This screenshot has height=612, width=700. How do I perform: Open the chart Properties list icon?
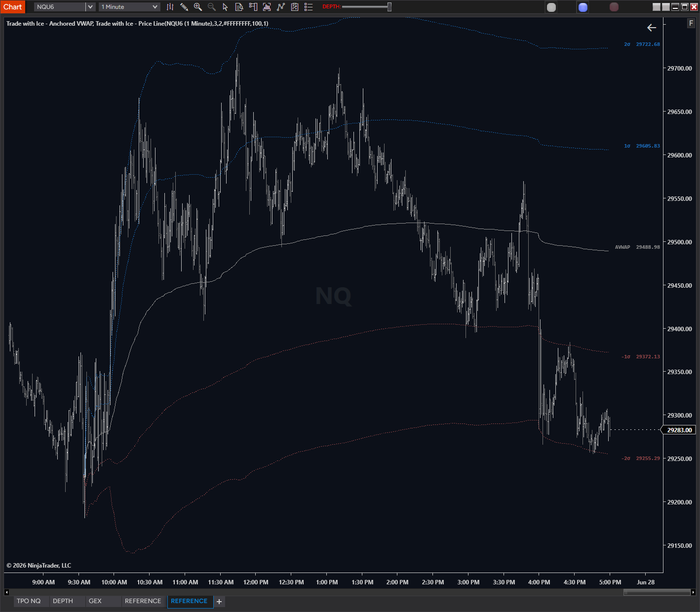309,7
